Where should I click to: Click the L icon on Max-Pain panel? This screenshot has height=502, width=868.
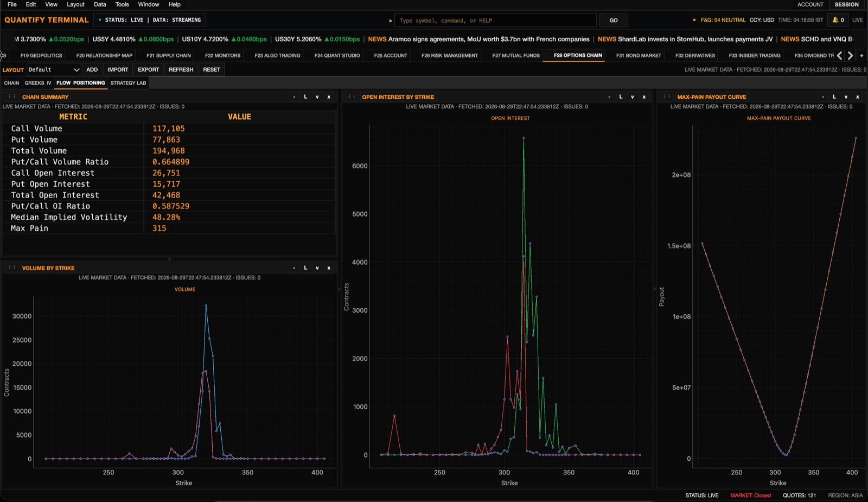point(834,97)
